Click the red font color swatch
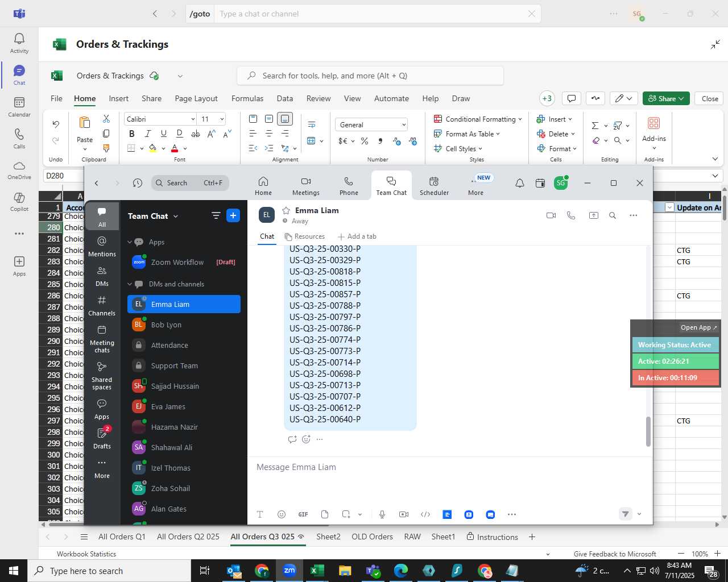 pyautogui.click(x=175, y=148)
